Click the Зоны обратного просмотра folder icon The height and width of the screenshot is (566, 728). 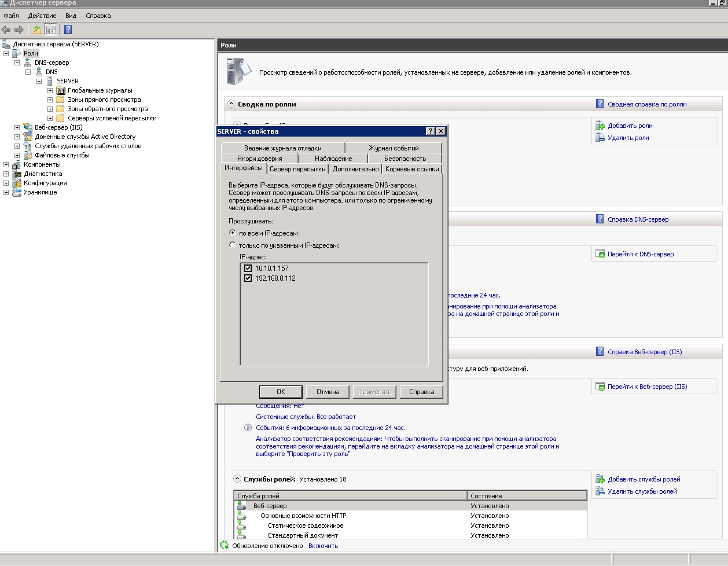(61, 109)
